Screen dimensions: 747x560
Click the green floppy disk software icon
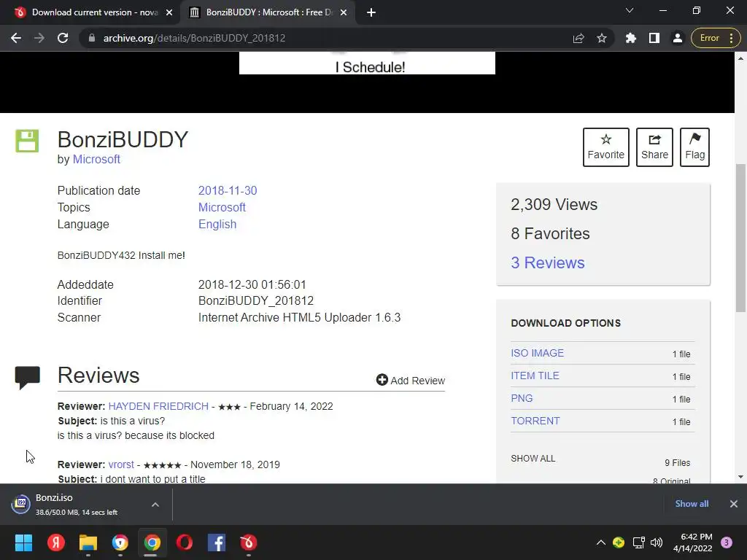pos(27,141)
